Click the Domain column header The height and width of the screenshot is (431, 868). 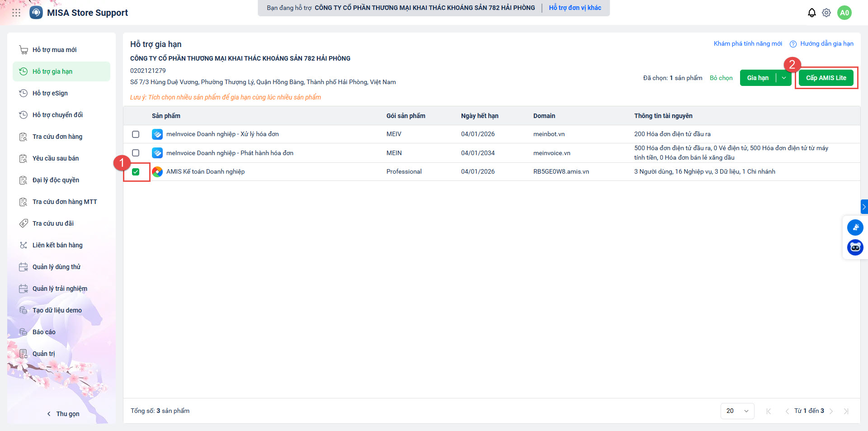coord(544,116)
